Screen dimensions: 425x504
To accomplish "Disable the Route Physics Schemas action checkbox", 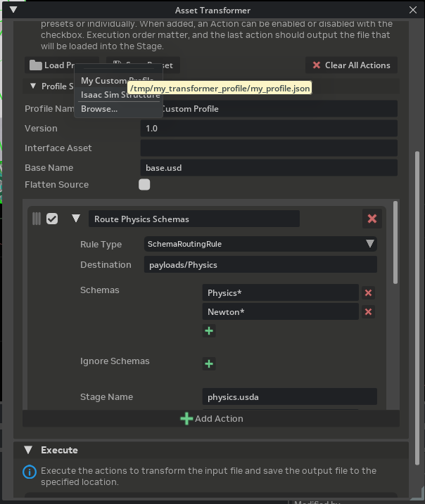I will (x=52, y=219).
